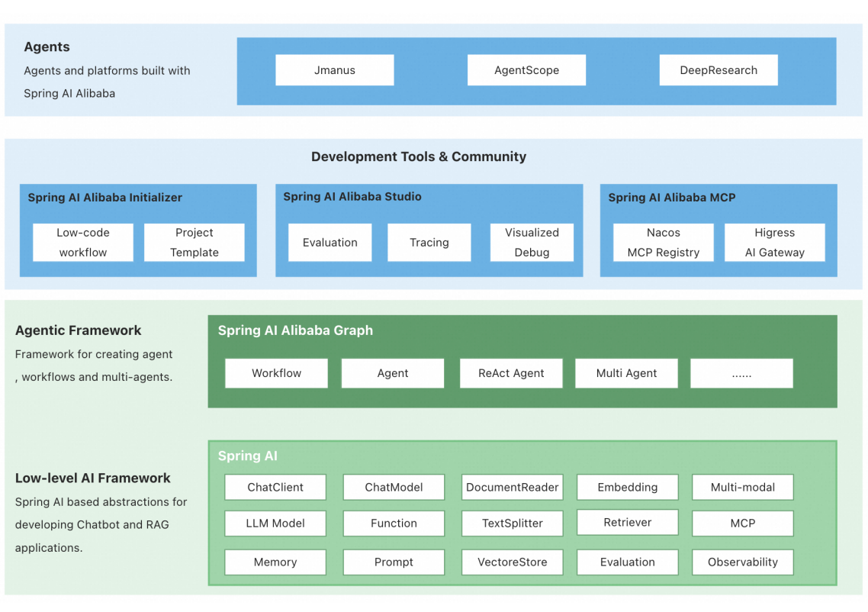Screen dimensions: 868x612
Task: Select the MCP box in Spring AI
Action: click(x=742, y=523)
